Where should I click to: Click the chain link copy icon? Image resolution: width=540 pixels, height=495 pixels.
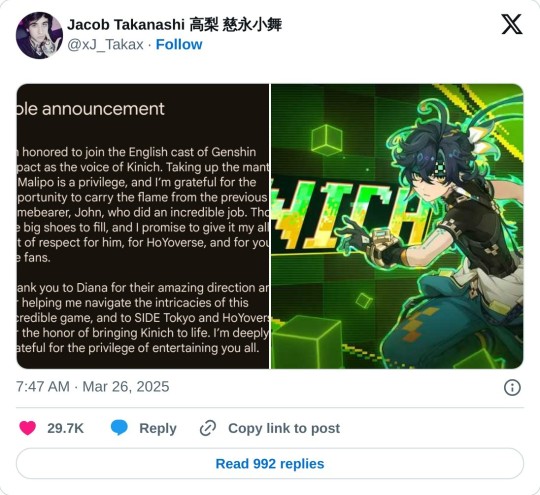(208, 428)
